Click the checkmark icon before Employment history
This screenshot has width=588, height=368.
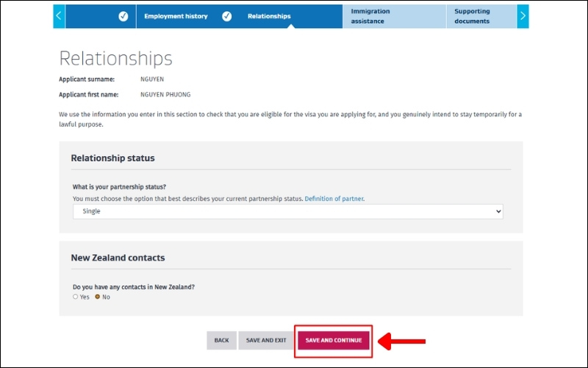click(x=123, y=16)
